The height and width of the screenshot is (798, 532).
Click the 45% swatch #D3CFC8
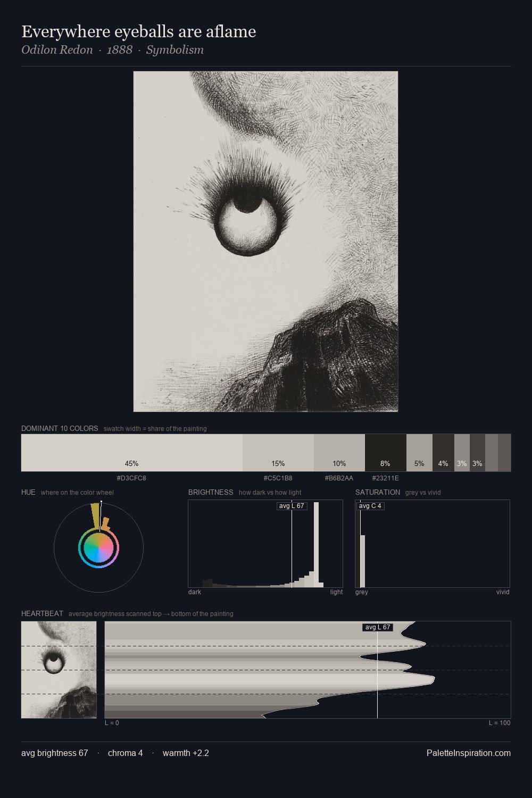[x=132, y=453]
